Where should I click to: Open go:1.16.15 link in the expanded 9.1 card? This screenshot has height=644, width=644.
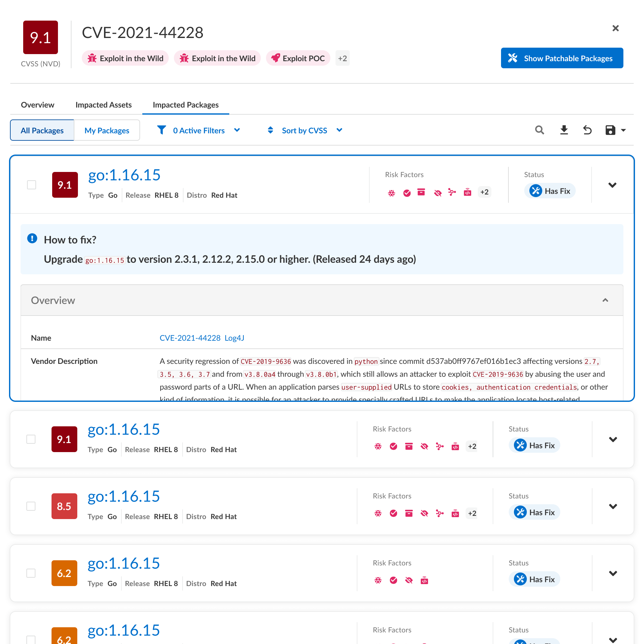tap(124, 175)
